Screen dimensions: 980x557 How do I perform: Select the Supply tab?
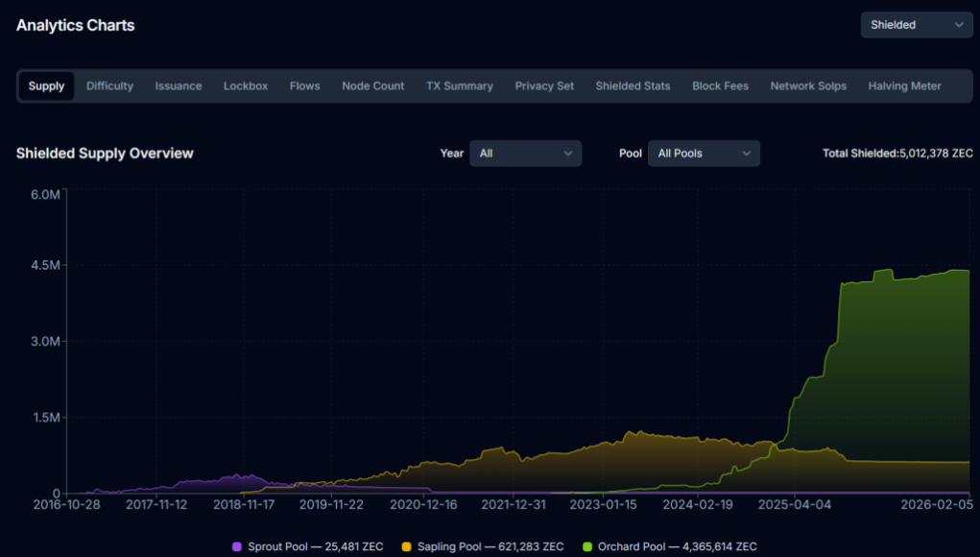[x=46, y=86]
